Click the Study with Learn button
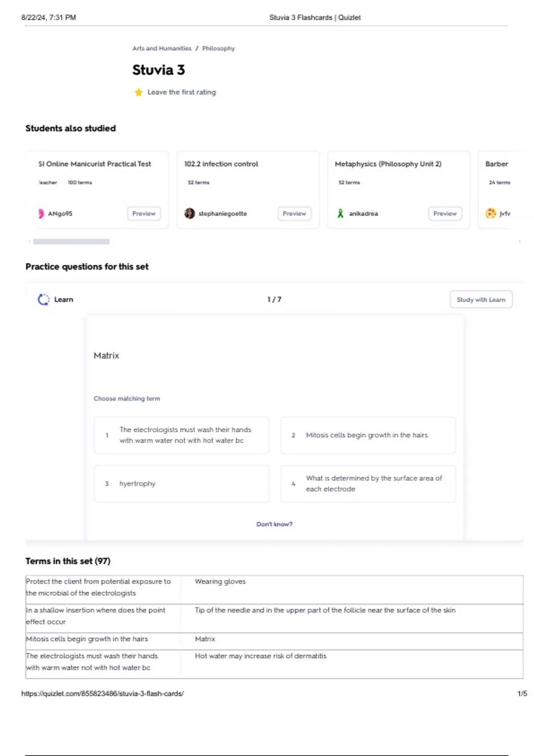This screenshot has height=756, width=534. coord(481,299)
